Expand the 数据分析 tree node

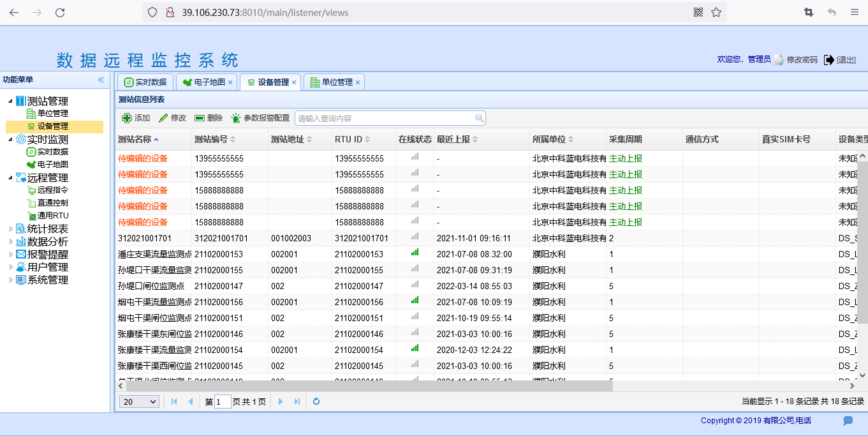[10, 241]
